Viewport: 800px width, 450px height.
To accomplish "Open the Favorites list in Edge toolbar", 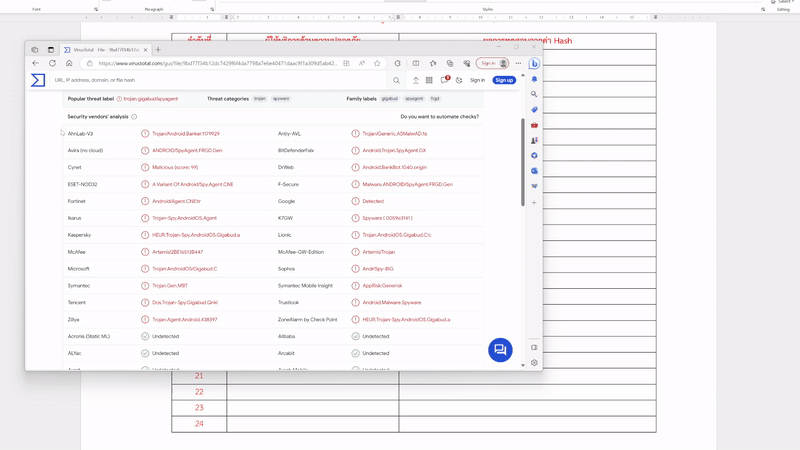I will tap(433, 63).
